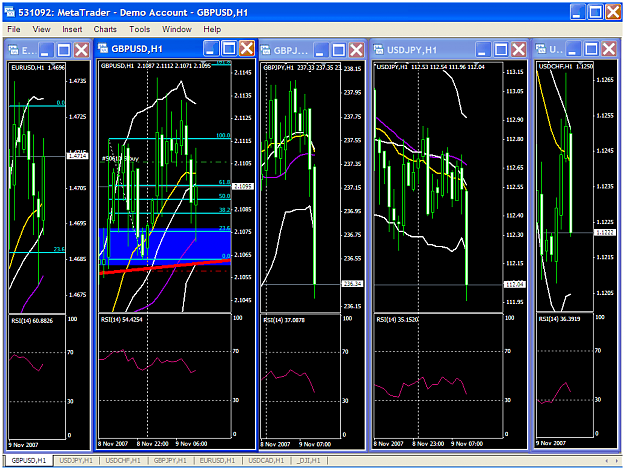Maximize the main MetaTrader window
625x470 pixels.
(596, 12)
